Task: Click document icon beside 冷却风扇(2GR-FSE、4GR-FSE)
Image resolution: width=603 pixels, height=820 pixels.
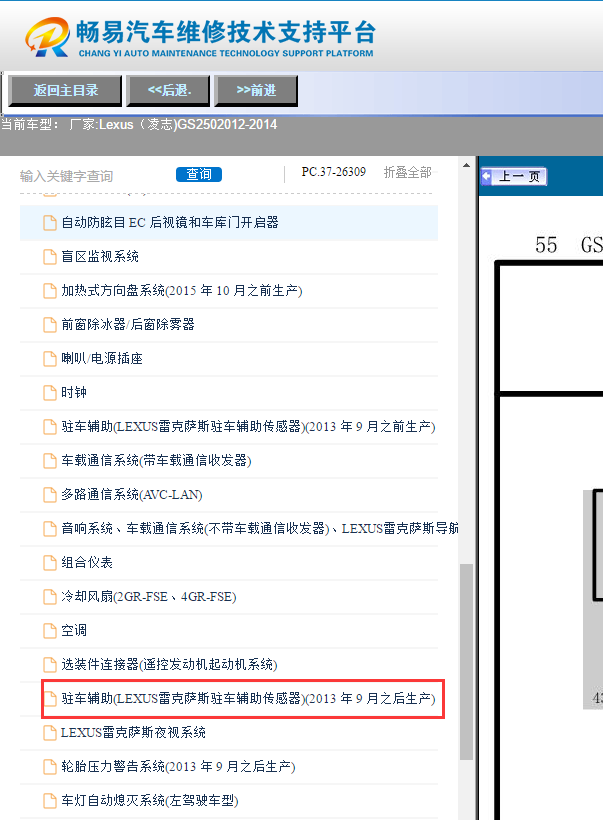Action: pyautogui.click(x=50, y=597)
